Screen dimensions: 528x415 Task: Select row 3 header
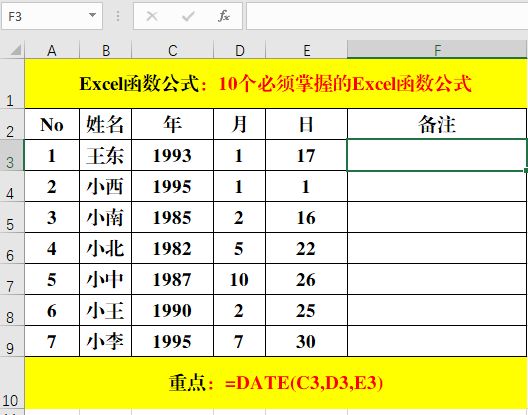12,155
